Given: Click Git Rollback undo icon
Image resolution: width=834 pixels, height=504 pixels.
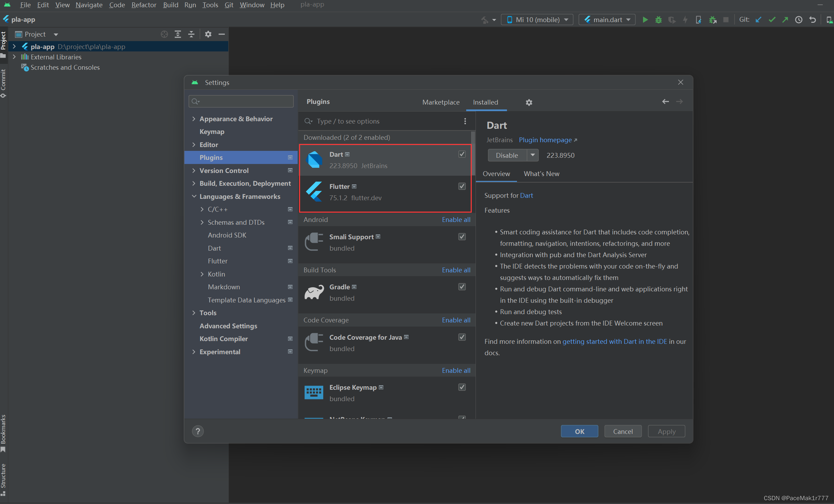Looking at the screenshot, I should pyautogui.click(x=813, y=20).
